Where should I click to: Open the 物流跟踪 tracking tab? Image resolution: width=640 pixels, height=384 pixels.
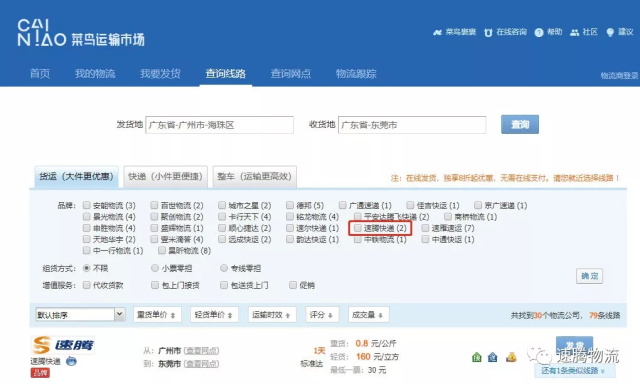point(356,73)
